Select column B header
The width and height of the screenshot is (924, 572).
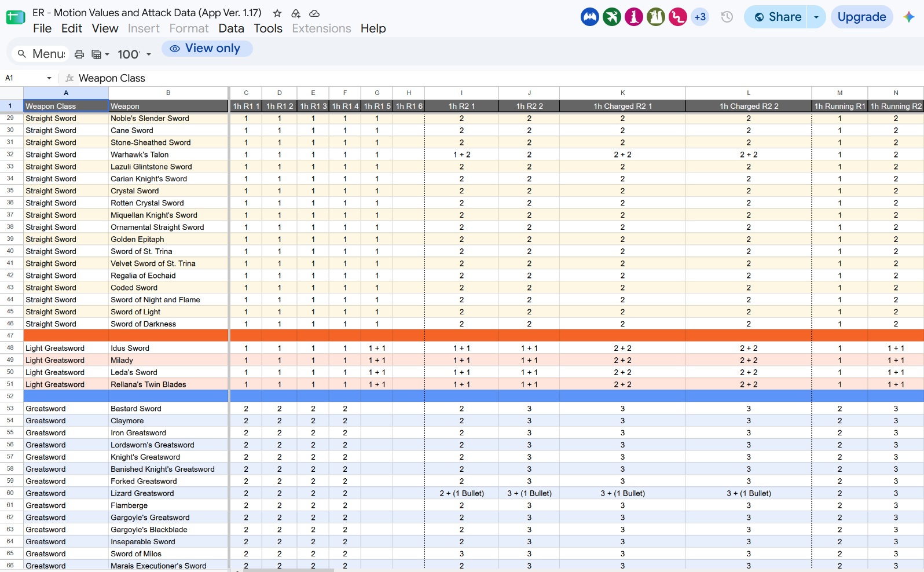[168, 93]
